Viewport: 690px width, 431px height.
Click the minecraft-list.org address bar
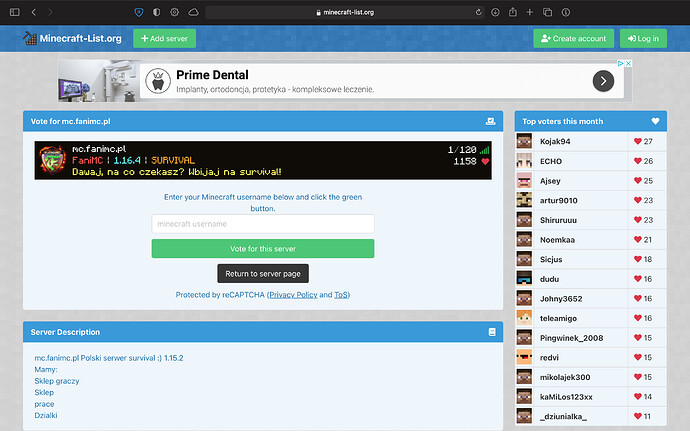click(345, 12)
